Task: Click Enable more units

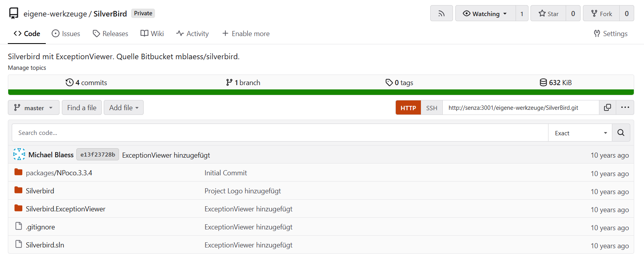Action: click(x=246, y=34)
